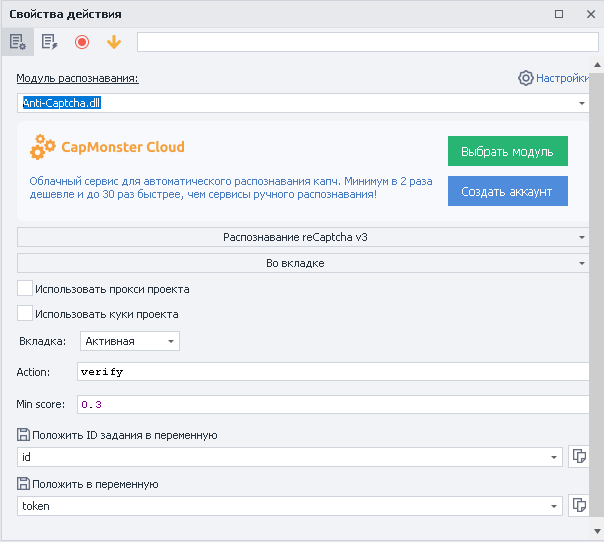Click the red record icon
The height and width of the screenshot is (542, 604).
[82, 42]
